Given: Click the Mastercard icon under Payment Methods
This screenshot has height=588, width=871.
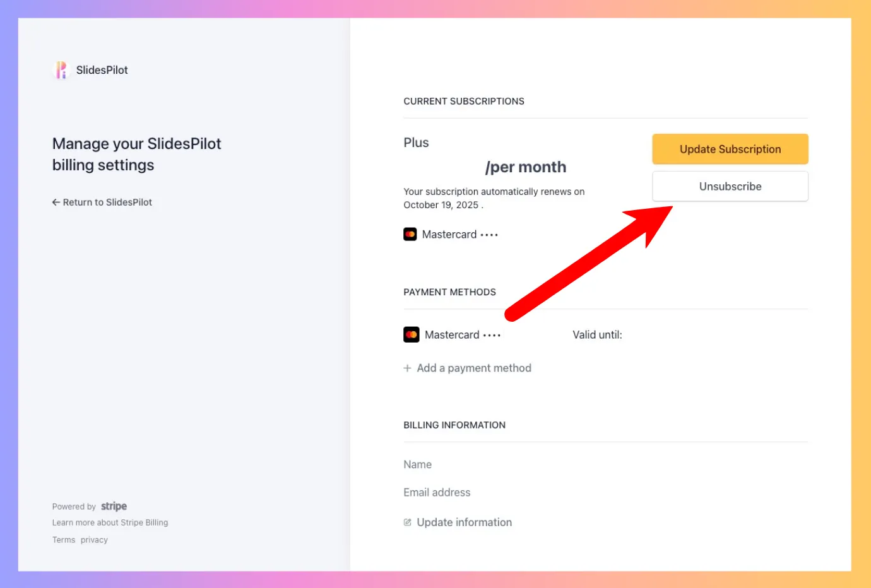Looking at the screenshot, I should pyautogui.click(x=412, y=335).
